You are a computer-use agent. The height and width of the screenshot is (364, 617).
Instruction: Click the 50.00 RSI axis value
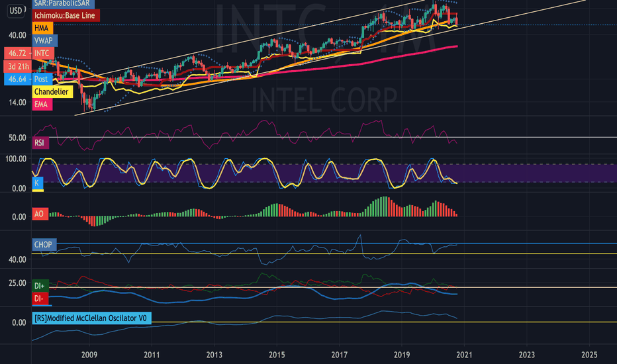(x=17, y=138)
